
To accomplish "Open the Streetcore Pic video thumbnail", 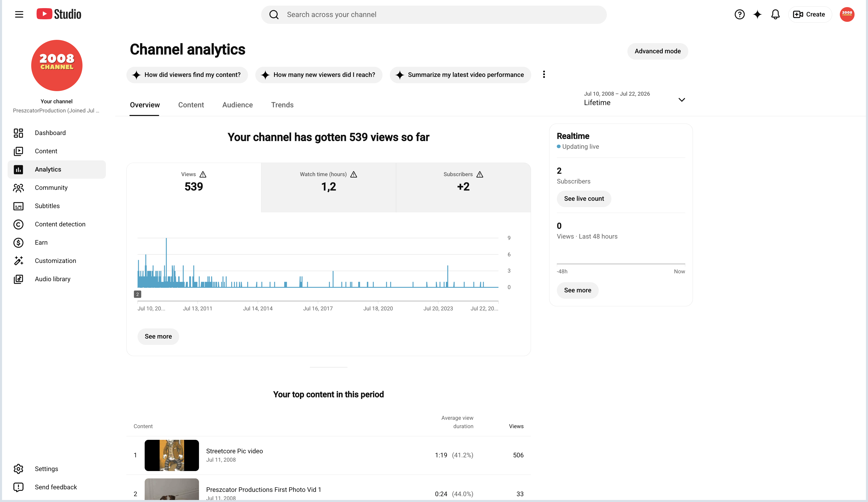I will click(x=172, y=455).
